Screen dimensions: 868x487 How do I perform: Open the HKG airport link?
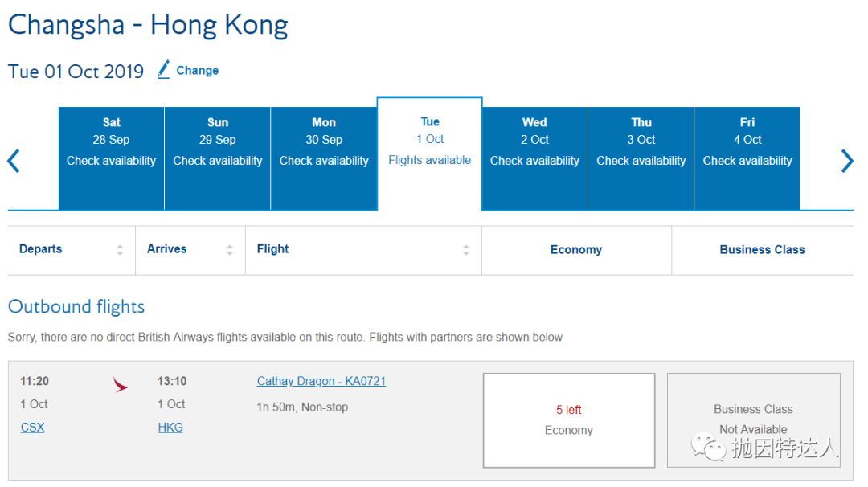click(170, 428)
